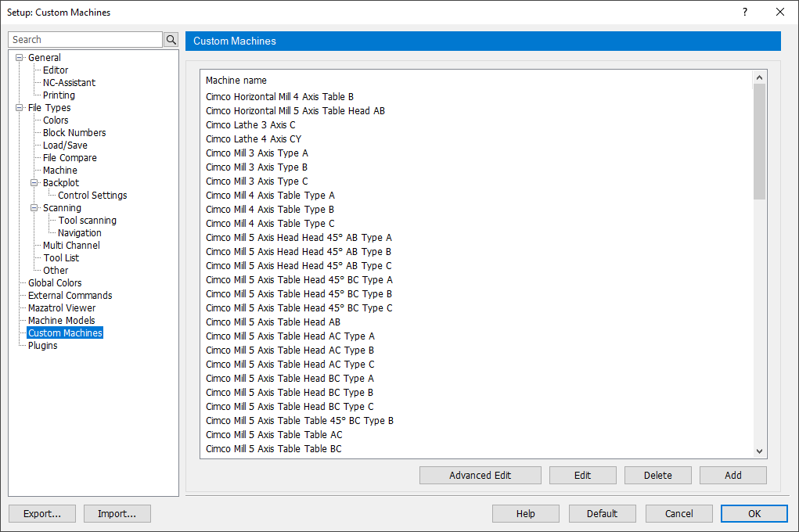Click the search magnifier icon
The width and height of the screenshot is (799, 532).
[171, 39]
